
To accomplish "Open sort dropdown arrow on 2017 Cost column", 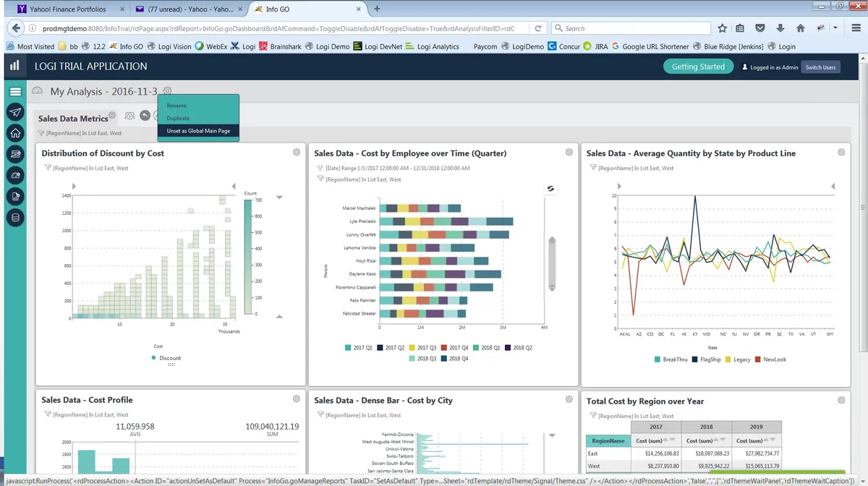I will 672,440.
